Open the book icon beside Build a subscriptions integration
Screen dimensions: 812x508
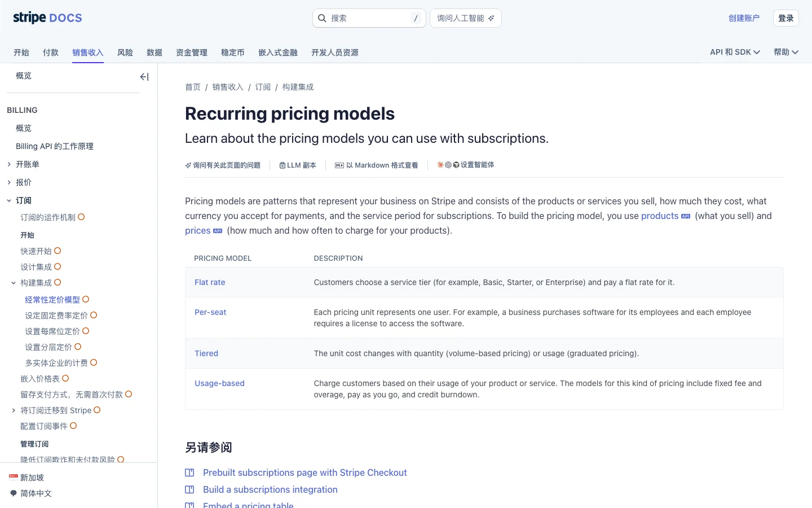tap(189, 489)
